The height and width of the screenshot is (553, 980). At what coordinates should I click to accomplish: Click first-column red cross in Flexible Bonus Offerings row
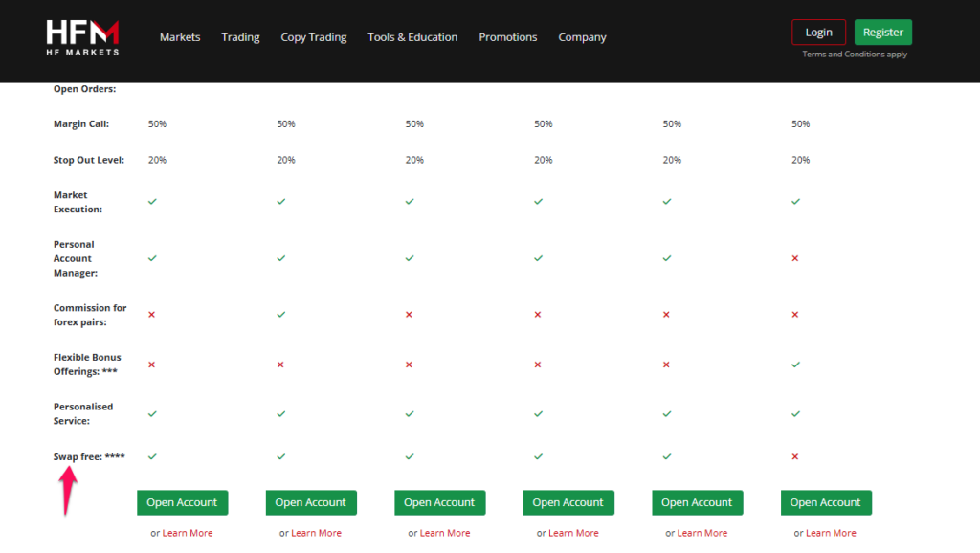[x=151, y=365]
